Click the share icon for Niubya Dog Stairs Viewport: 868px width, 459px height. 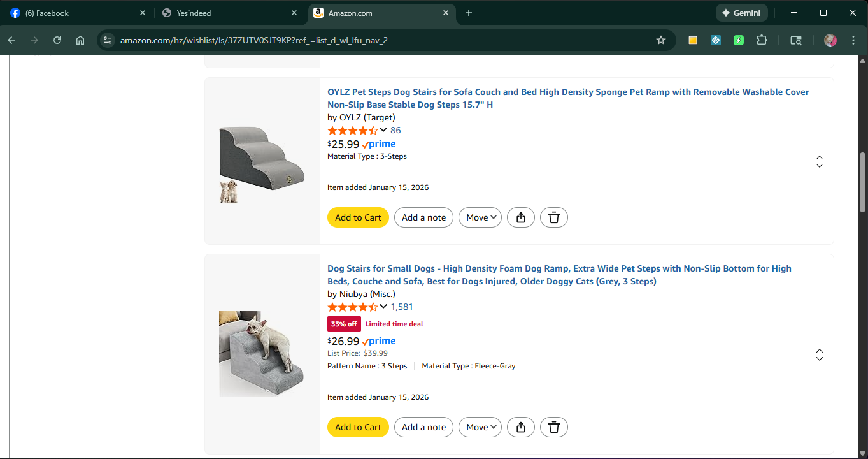521,427
